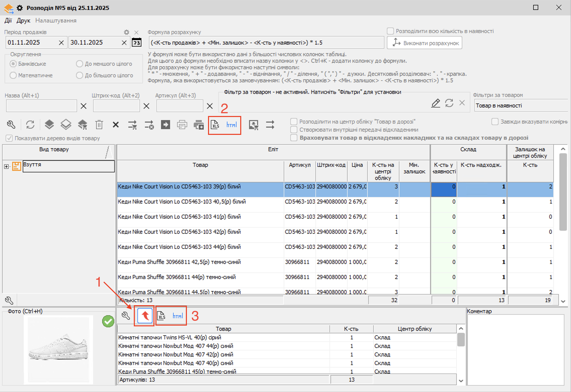
Task: Click the wrench icon in main toolbar
Action: (x=11, y=125)
